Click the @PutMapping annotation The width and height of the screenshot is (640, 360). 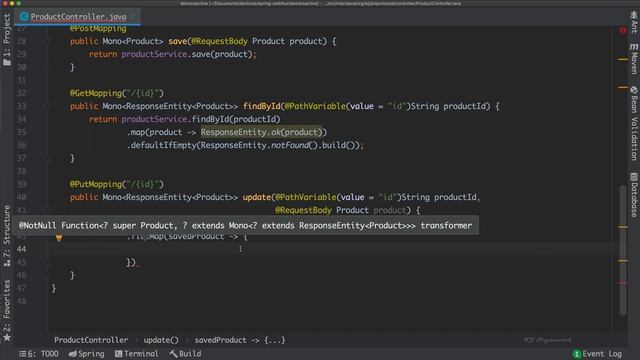(x=96, y=184)
